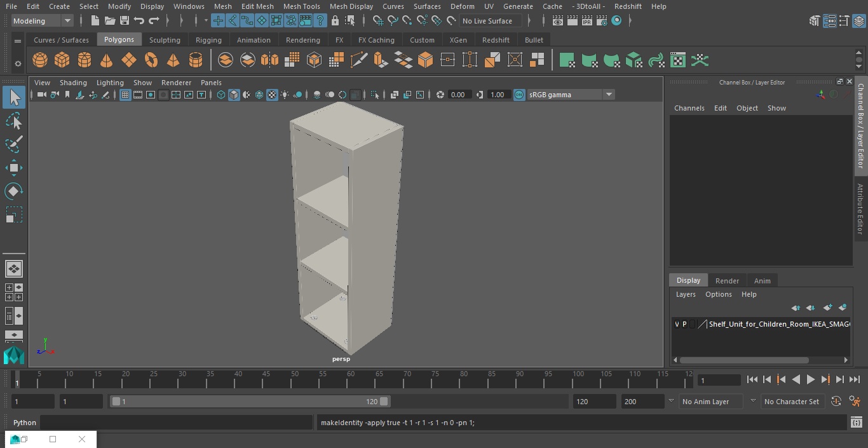This screenshot has height=448, width=868.
Task: Open the No Live Surface field
Action: (491, 21)
